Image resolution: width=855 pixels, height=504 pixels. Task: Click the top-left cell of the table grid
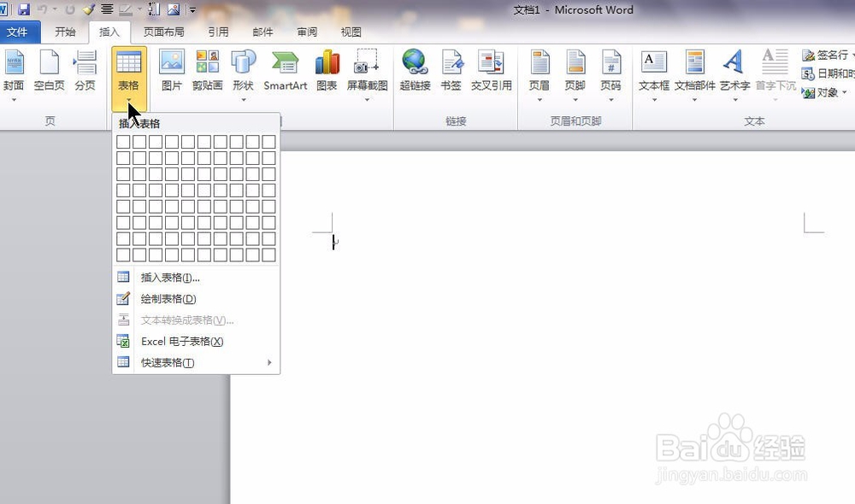coord(123,142)
